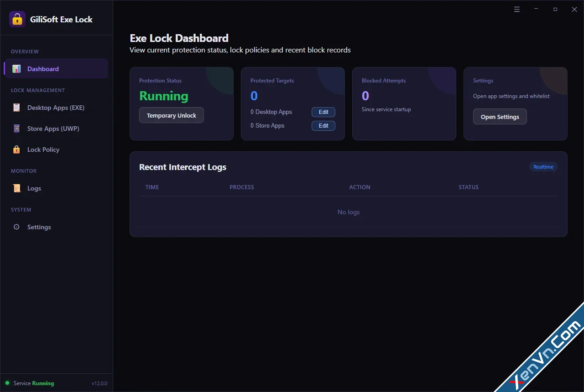Click the GiliSoft Exe Lock padlock logo
The width and height of the screenshot is (584, 392).
coord(17,19)
